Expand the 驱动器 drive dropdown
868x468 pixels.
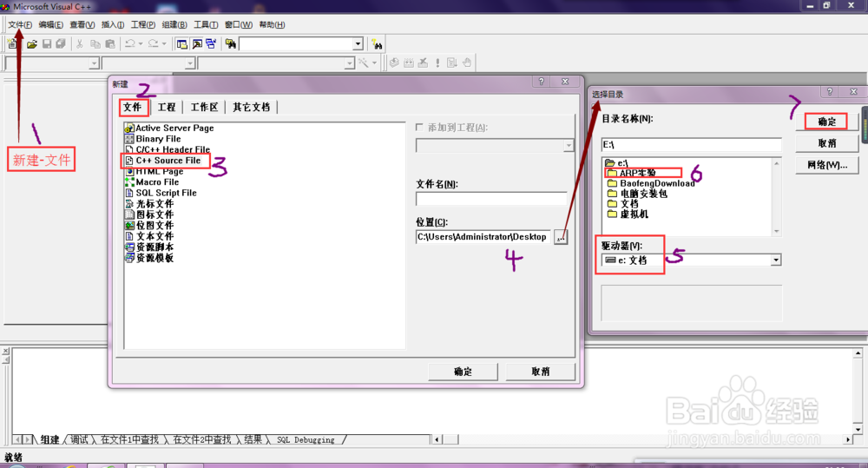pos(776,260)
